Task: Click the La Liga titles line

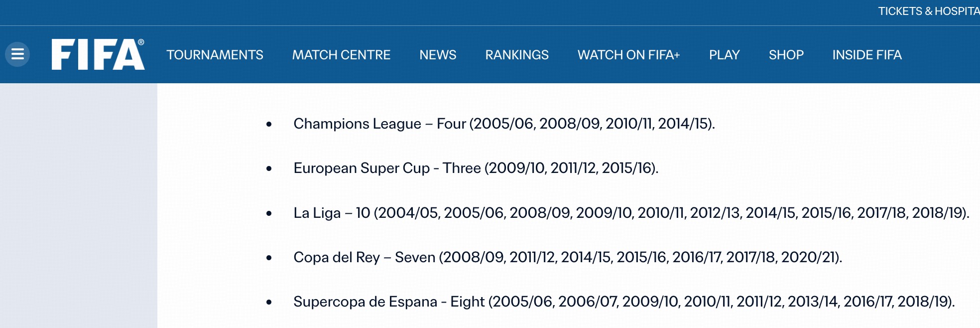Action: click(x=631, y=213)
